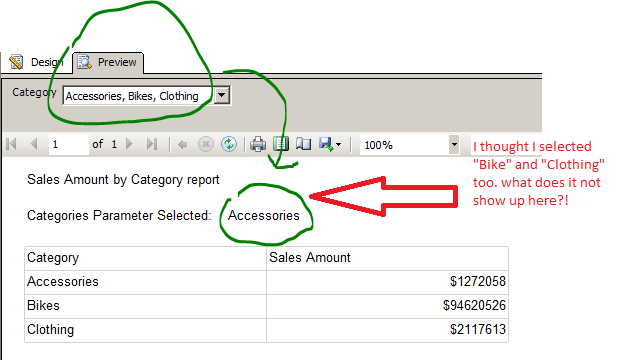
Task: Switch to the Design tab
Action: tap(36, 62)
